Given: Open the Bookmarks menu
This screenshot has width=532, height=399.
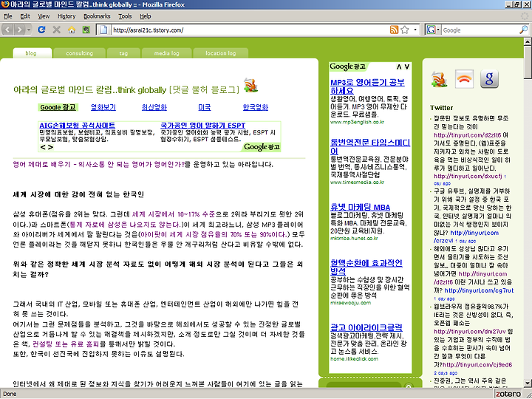Looking at the screenshot, I should pos(97,16).
